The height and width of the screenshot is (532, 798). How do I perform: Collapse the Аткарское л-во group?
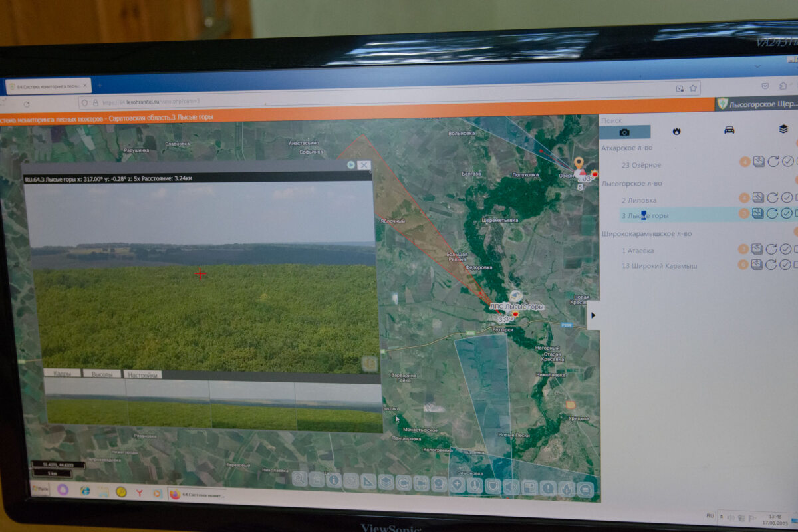(627, 148)
